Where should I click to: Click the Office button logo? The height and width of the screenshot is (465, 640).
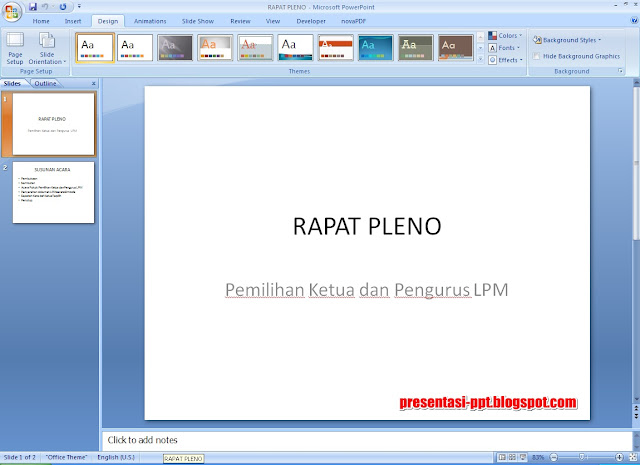(12, 12)
